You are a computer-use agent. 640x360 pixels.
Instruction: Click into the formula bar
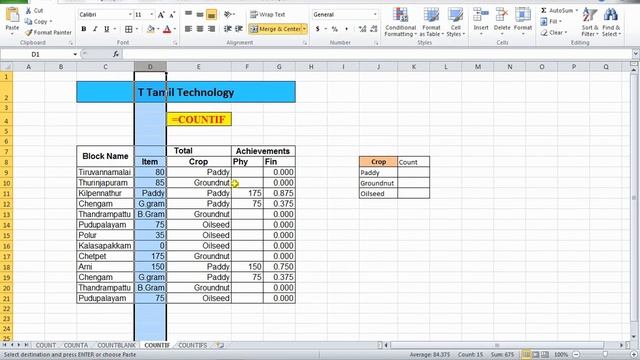tap(376, 54)
